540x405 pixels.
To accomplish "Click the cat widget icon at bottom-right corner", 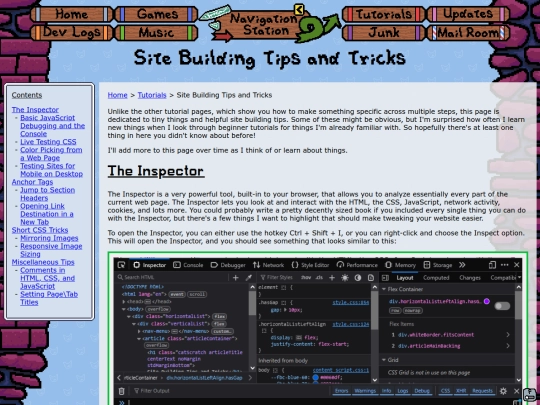I will 530,395.
